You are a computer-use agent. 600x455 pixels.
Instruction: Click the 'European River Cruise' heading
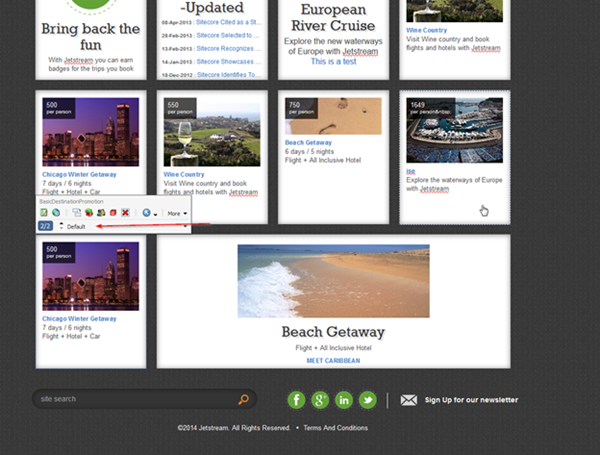pos(333,18)
